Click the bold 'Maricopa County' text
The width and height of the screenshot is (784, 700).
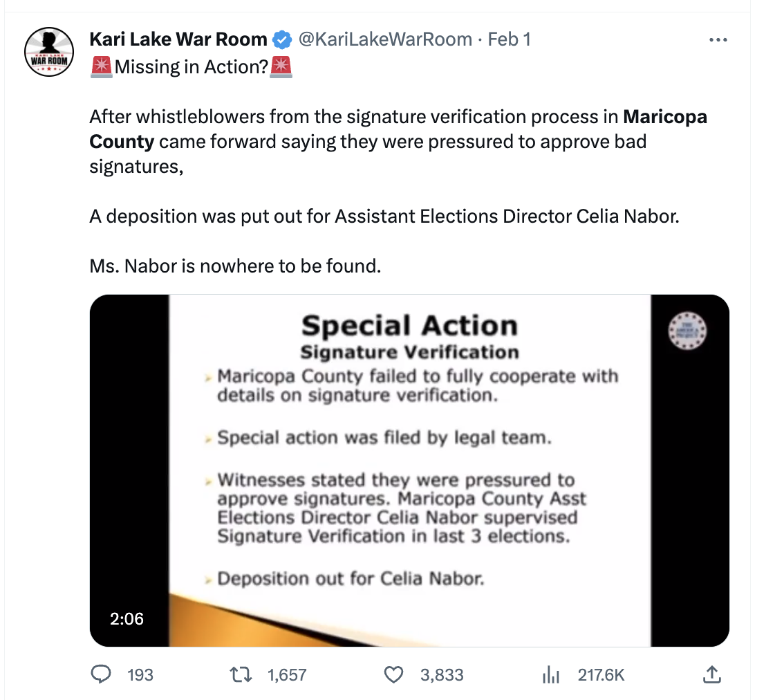coord(664,116)
